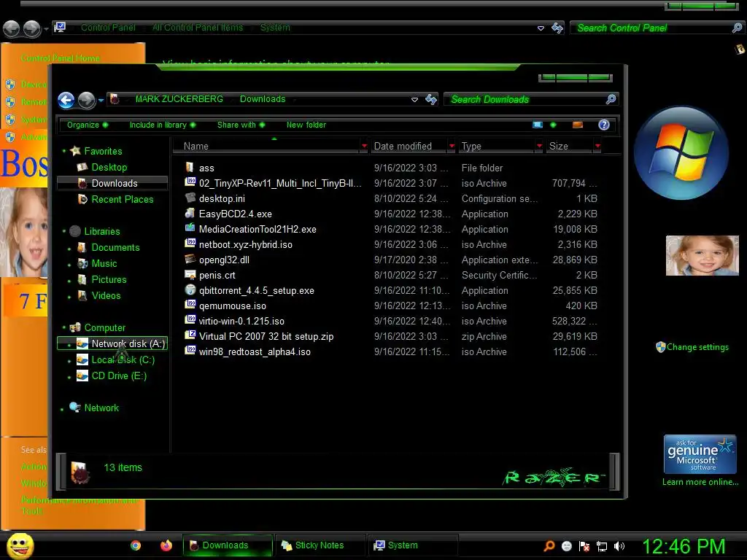The image size is (747, 560).
Task: Click the network tray icon
Action: (602, 546)
